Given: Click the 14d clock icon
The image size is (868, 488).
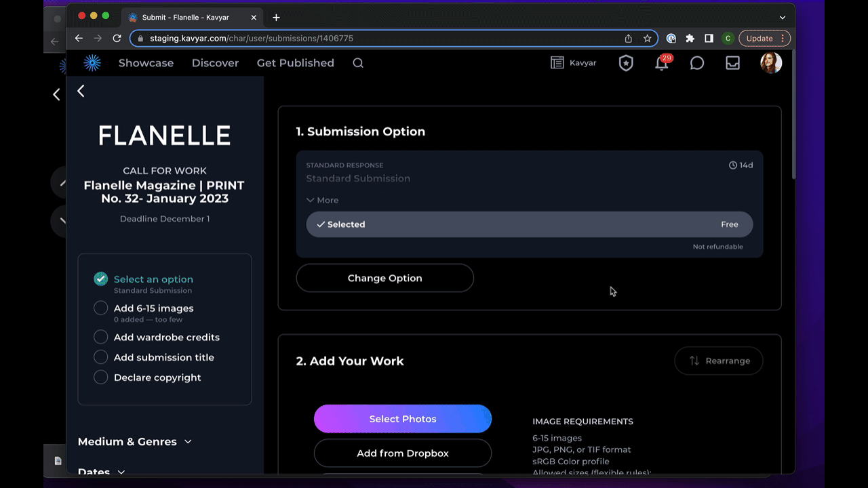Looking at the screenshot, I should [732, 165].
